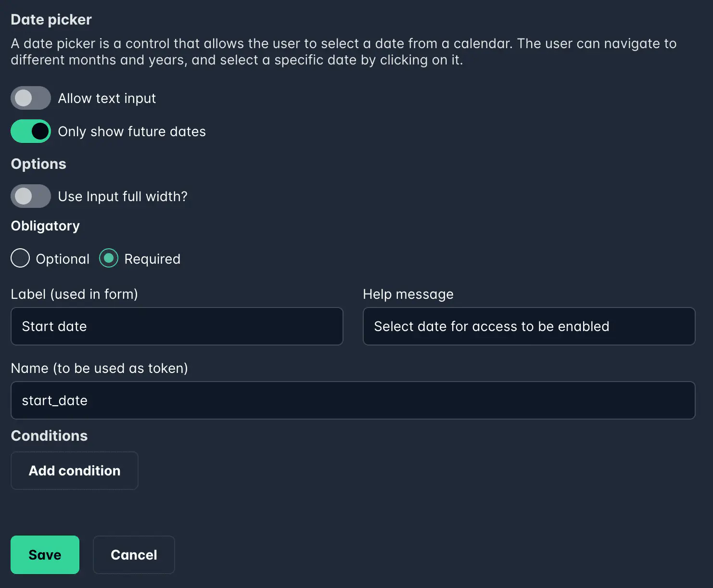Click the start_date token name field
The width and height of the screenshot is (713, 588).
[353, 400]
